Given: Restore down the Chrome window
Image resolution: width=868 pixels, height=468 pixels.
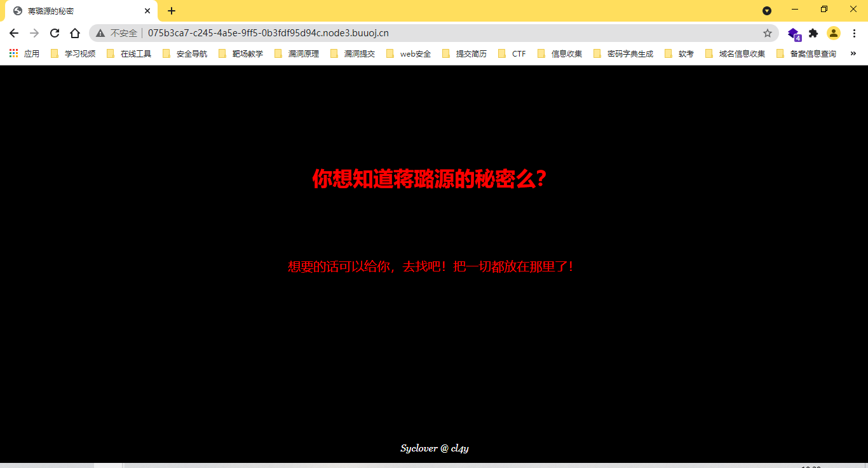Looking at the screenshot, I should [824, 10].
